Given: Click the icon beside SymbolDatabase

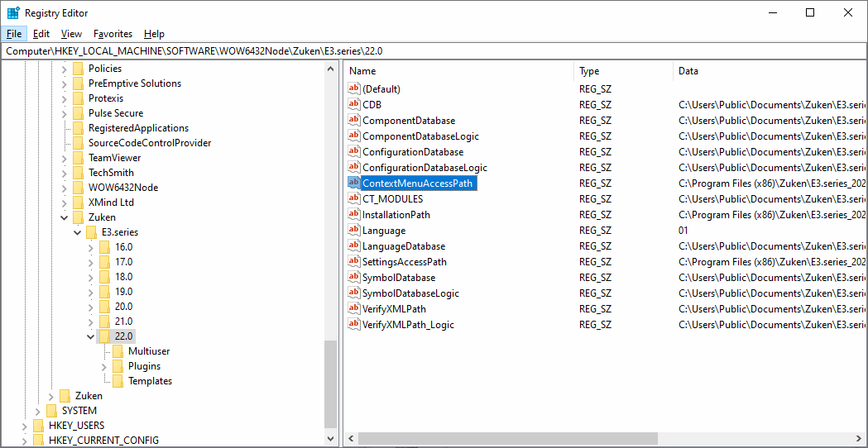Looking at the screenshot, I should click(x=353, y=277).
